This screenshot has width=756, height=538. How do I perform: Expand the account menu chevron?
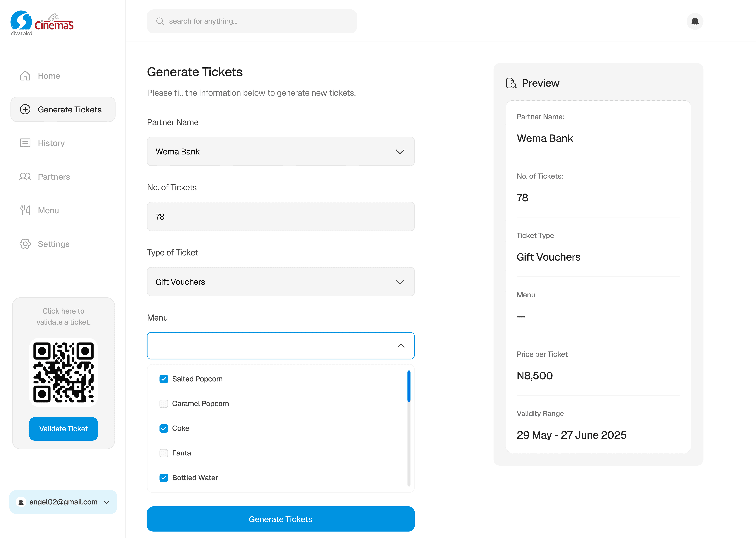tap(107, 502)
